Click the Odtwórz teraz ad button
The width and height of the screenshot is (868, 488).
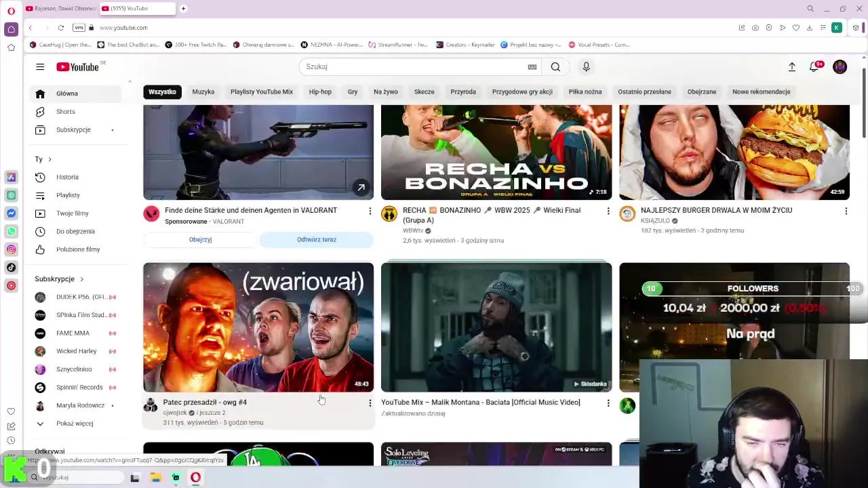pos(316,239)
